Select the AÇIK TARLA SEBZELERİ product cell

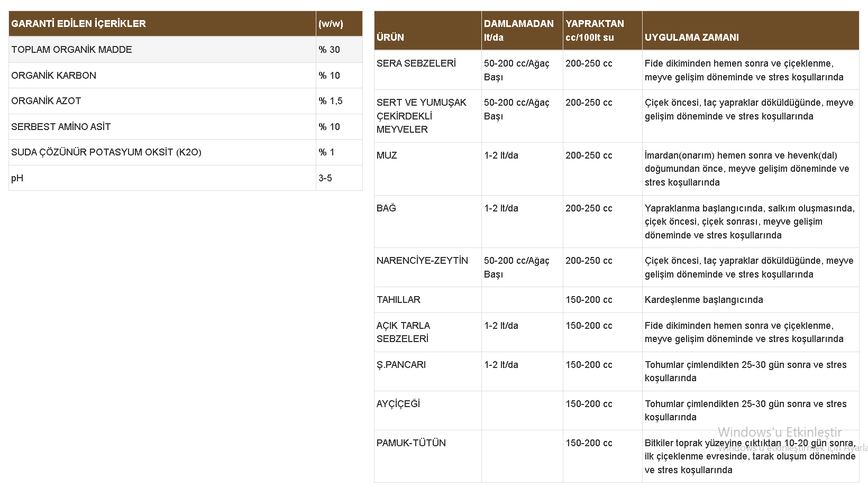coord(403,332)
